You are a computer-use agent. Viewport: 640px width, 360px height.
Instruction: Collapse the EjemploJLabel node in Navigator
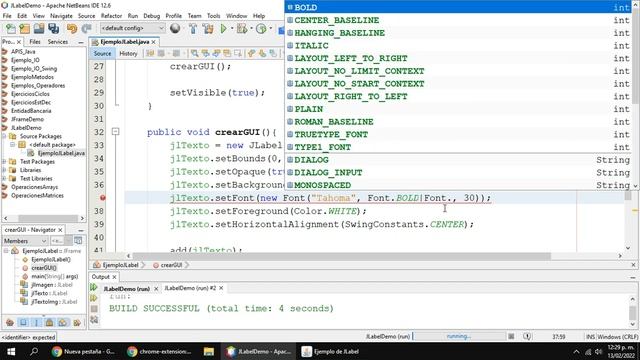[6, 251]
